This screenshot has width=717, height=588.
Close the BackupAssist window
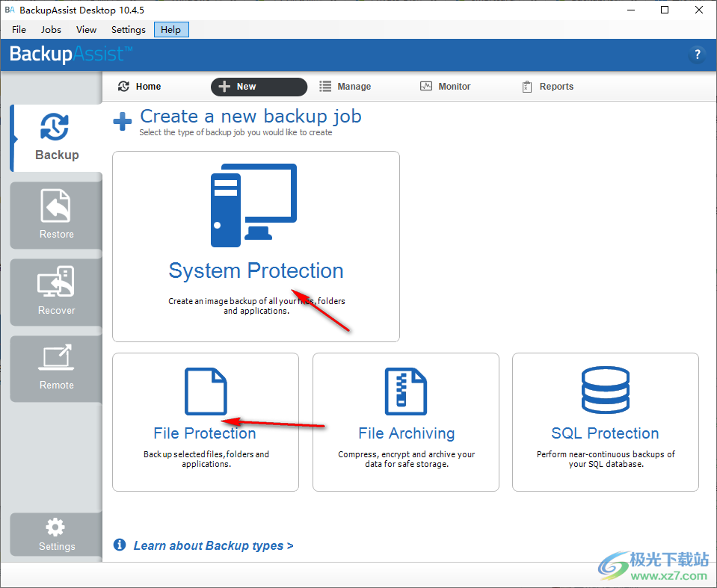[x=699, y=10]
